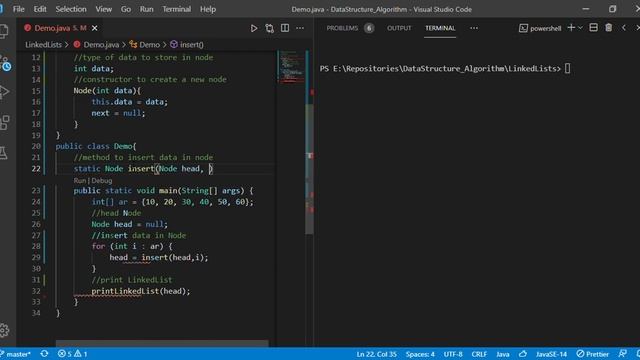Screen dimensions: 640x360
Task: Expand Demo.java breadcrumb item
Action: pos(97,44)
